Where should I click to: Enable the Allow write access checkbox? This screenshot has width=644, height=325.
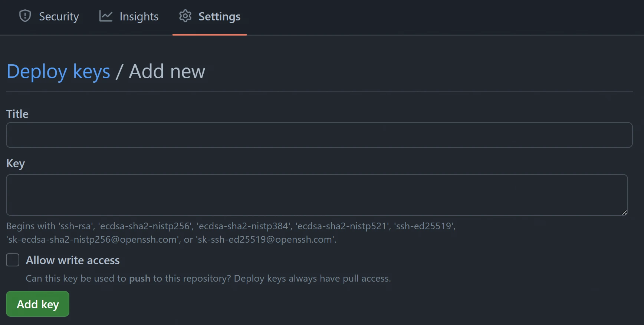[13, 260]
